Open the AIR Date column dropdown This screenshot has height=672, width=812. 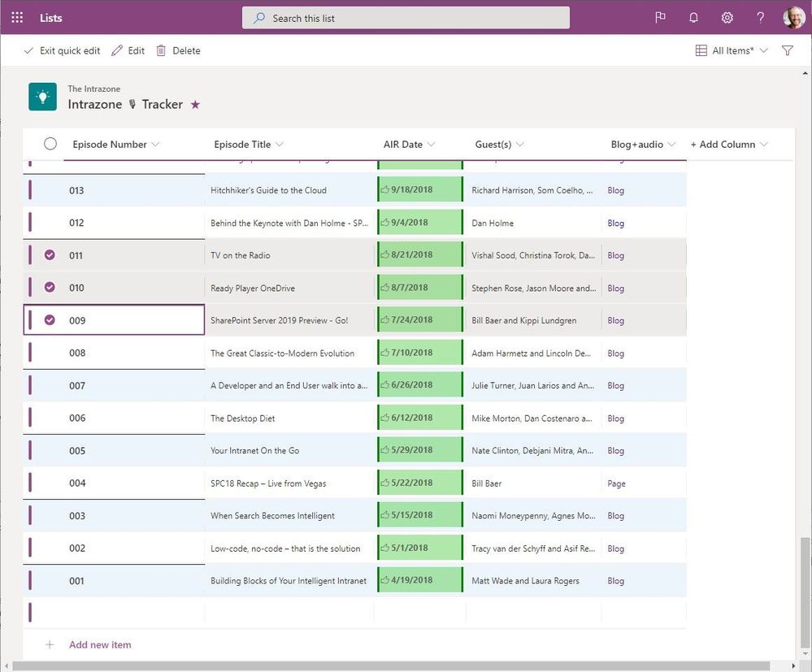coord(431,145)
